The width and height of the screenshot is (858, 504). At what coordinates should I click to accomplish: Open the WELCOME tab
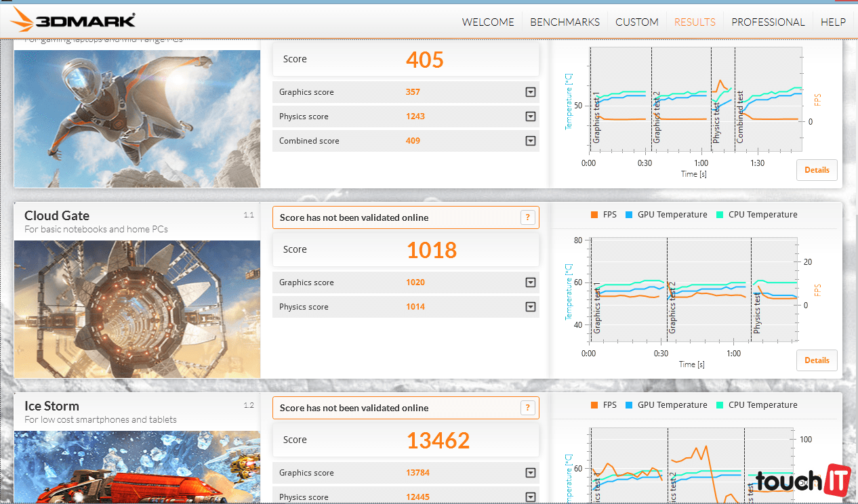click(x=488, y=22)
